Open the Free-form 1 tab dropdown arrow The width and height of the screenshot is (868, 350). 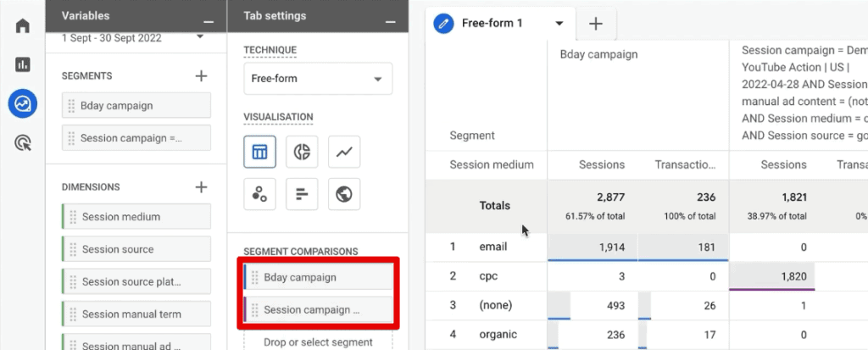click(x=559, y=23)
